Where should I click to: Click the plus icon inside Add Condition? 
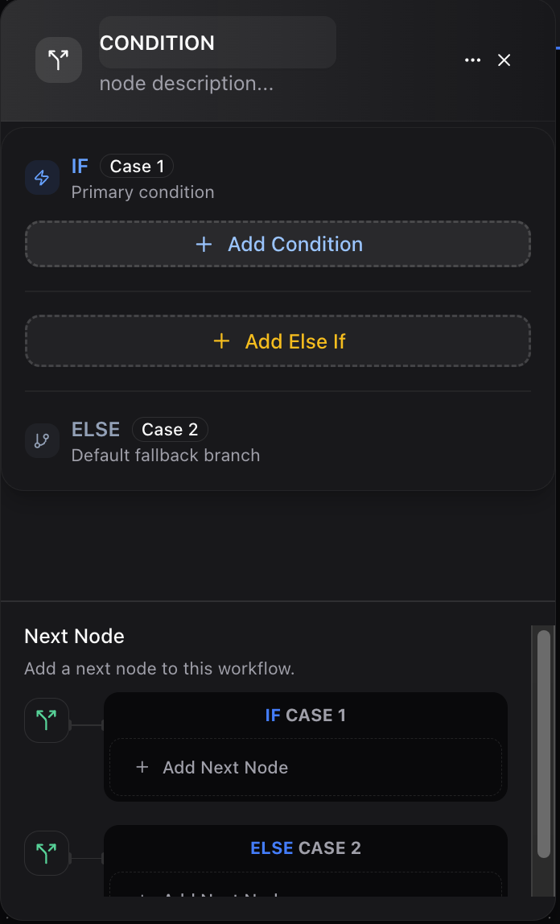[x=204, y=244]
